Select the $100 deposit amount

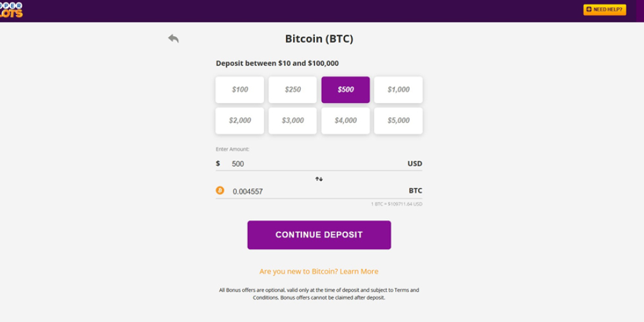[240, 90]
